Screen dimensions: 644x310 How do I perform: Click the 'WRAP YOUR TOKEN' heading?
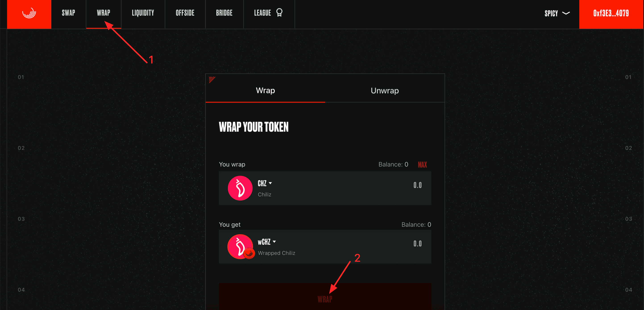click(253, 127)
